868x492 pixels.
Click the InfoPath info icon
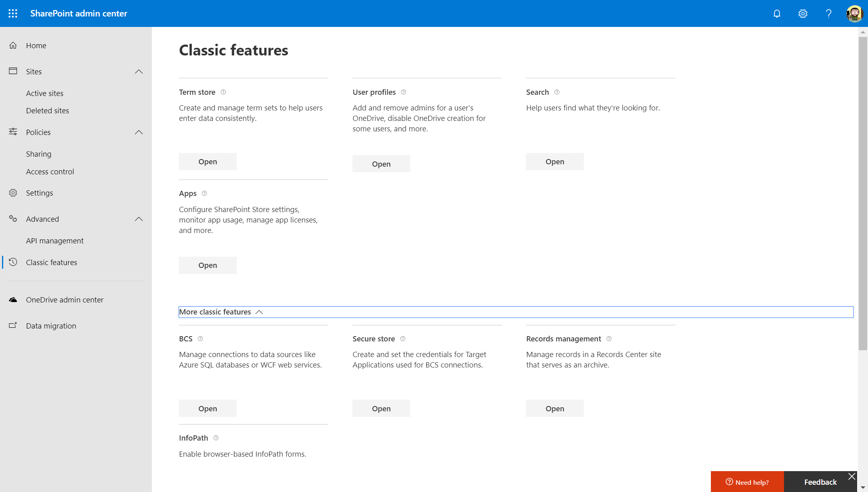click(x=216, y=438)
